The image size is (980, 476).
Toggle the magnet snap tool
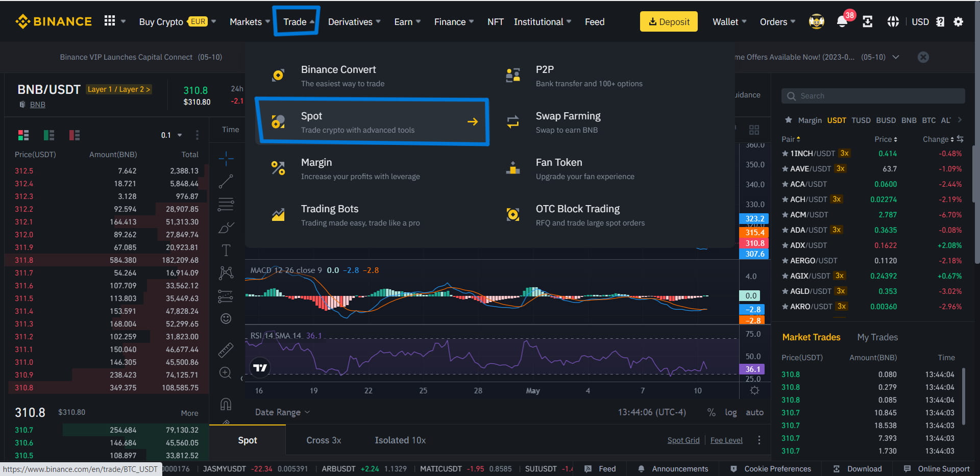(226, 405)
